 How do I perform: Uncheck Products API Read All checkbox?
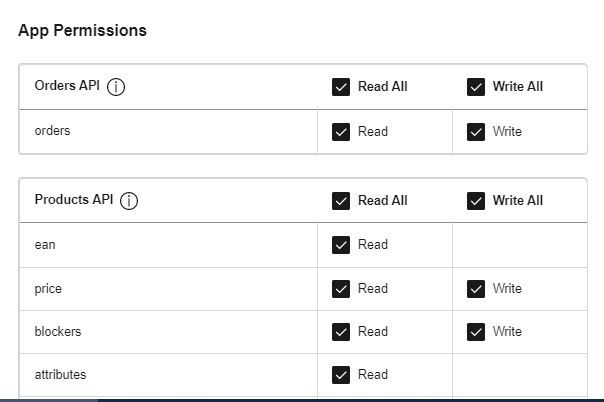click(x=341, y=201)
